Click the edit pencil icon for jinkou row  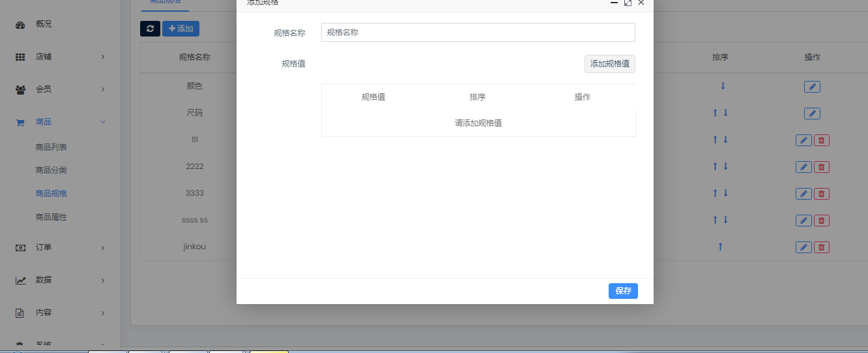pyautogui.click(x=803, y=247)
